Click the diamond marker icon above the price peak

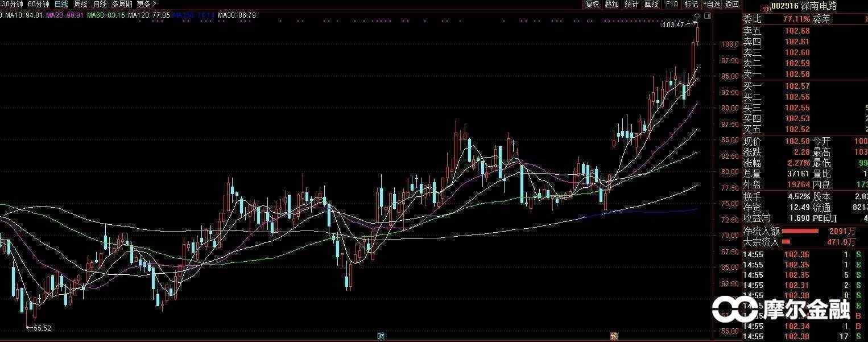[697, 16]
